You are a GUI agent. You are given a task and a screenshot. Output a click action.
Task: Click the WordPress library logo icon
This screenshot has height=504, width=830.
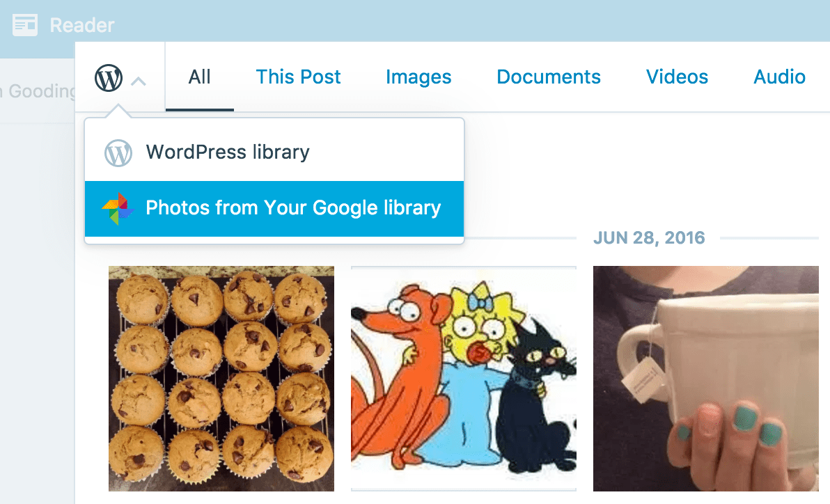click(x=118, y=152)
